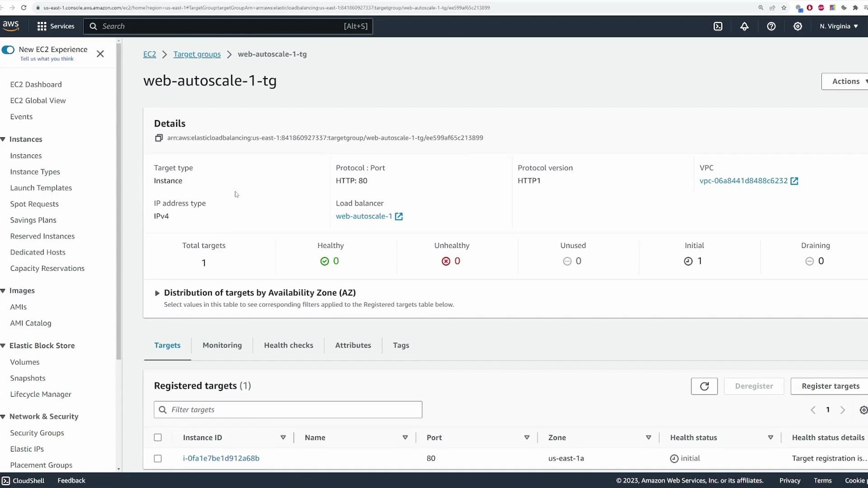Toggle the New EC2 Experience switch

(8, 50)
